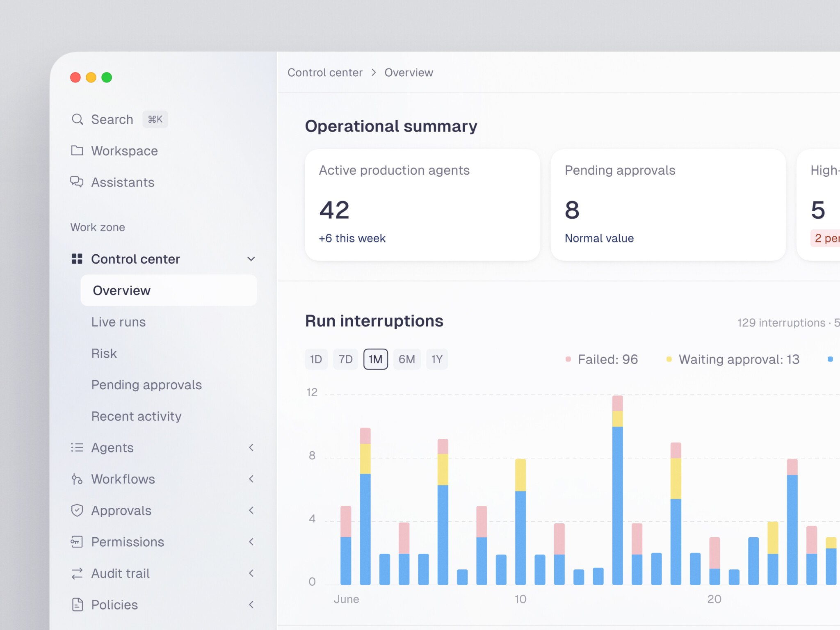The image size is (840, 630).
Task: Click the pink Failed legend swatch
Action: click(568, 359)
